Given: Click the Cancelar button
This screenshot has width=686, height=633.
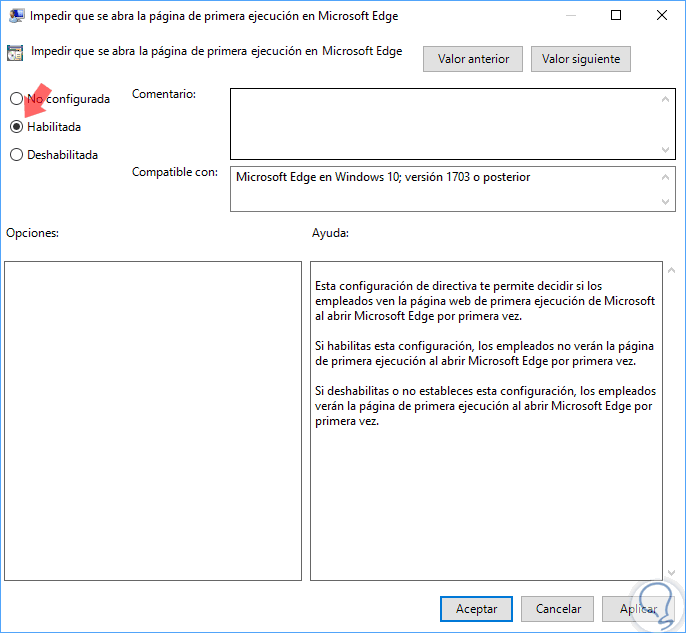Looking at the screenshot, I should tap(557, 609).
